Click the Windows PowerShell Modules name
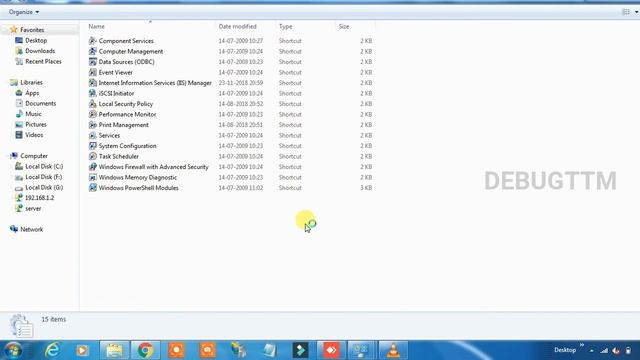 (x=138, y=188)
